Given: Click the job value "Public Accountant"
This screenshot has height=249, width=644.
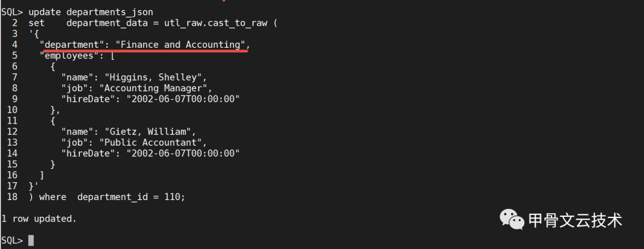Looking at the screenshot, I should coord(154,142).
